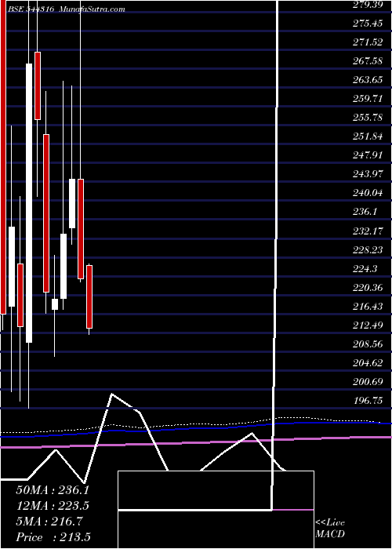Click the 279.39 price axis label
392x549 pixels.
[x=368, y=5]
